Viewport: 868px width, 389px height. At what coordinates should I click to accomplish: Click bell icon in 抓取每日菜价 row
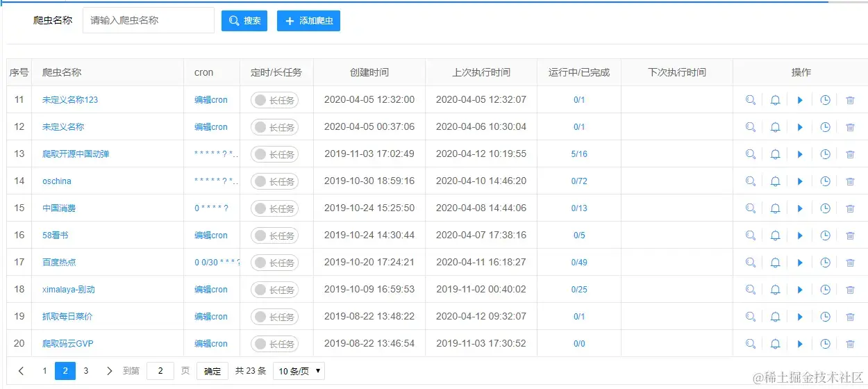(776, 317)
